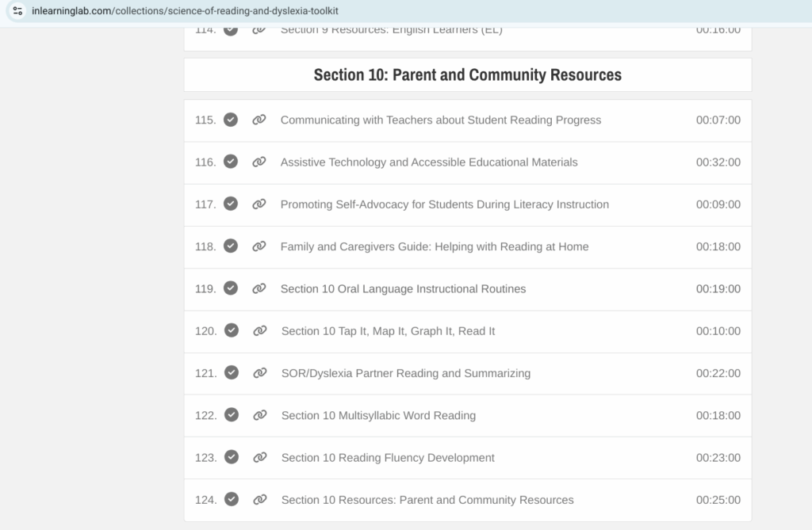Click the link icon on row 120
Screen dimensions: 812x530
click(260, 331)
